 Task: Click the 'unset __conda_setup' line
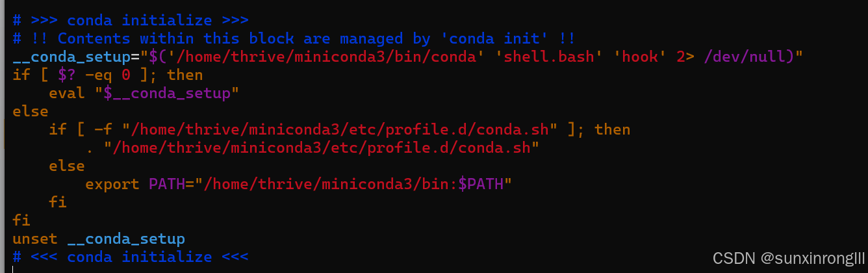99,239
